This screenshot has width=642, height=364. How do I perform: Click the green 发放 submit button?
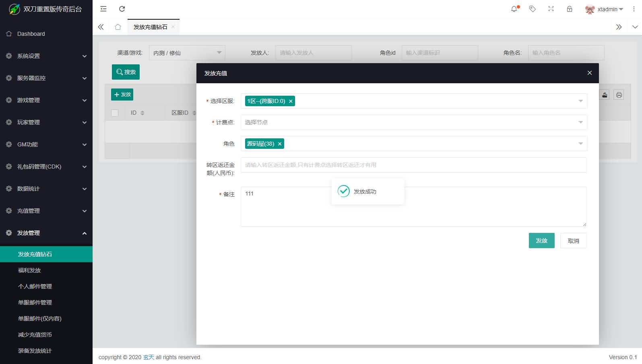coord(541,241)
